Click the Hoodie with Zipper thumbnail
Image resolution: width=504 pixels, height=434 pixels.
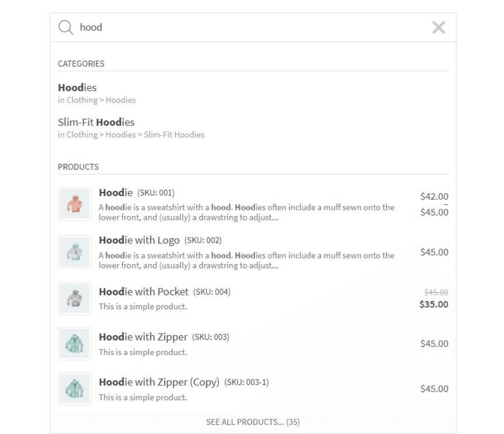pyautogui.click(x=75, y=344)
